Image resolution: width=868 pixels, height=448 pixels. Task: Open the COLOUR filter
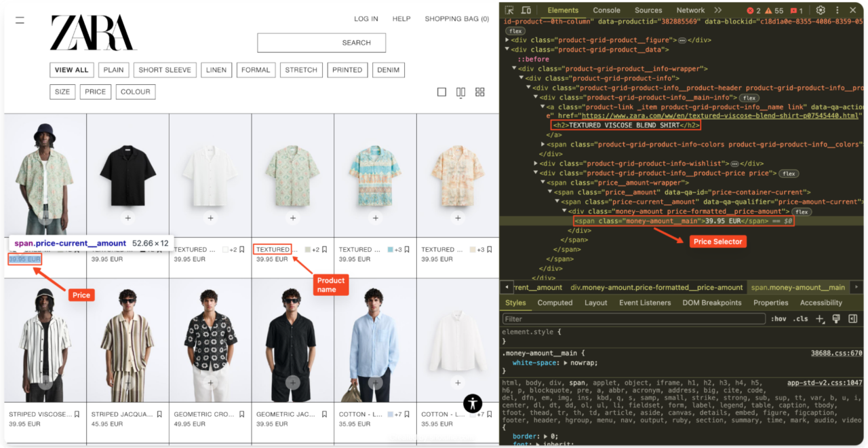[136, 92]
